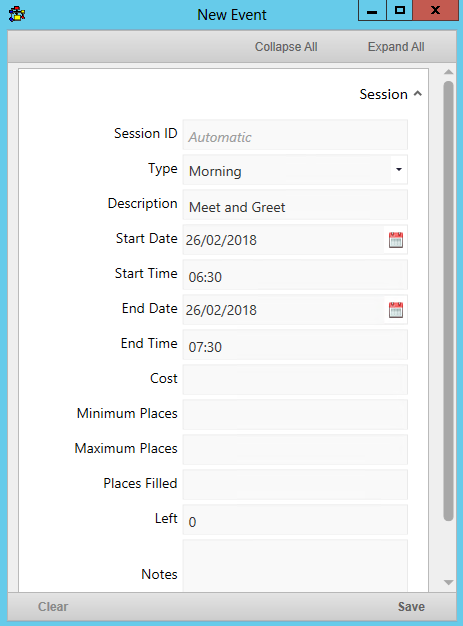The width and height of the screenshot is (463, 626).
Task: Focus the End Time field
Action: coord(295,345)
